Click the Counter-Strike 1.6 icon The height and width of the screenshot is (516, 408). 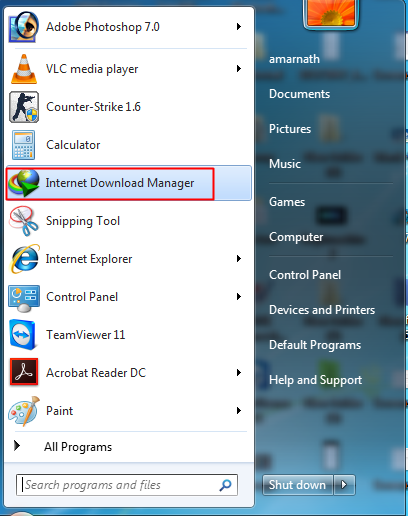click(x=24, y=107)
